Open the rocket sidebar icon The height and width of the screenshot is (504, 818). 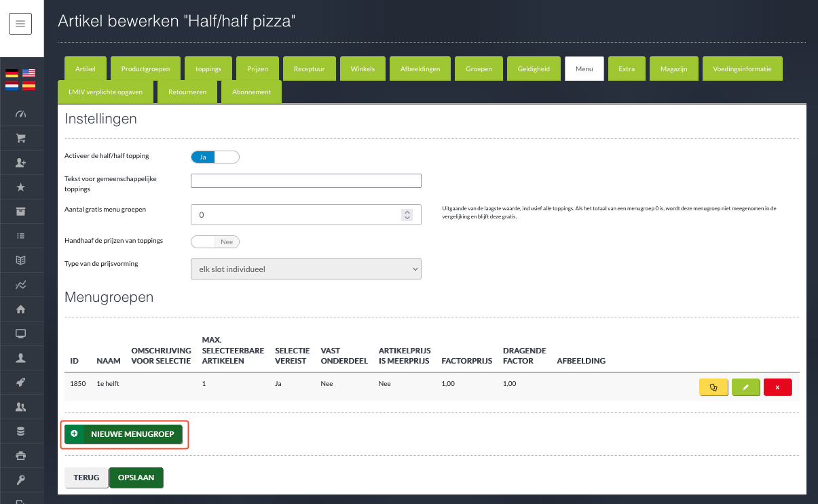click(20, 382)
